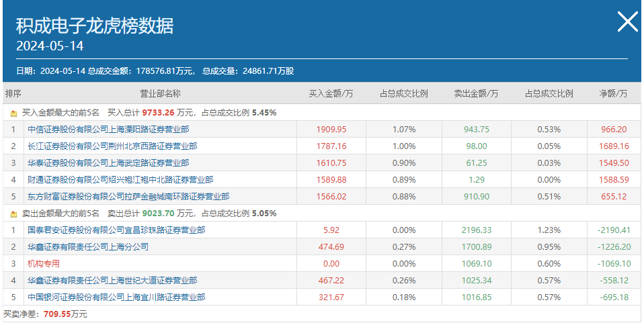Click the 营业部名称 column header

160,93
